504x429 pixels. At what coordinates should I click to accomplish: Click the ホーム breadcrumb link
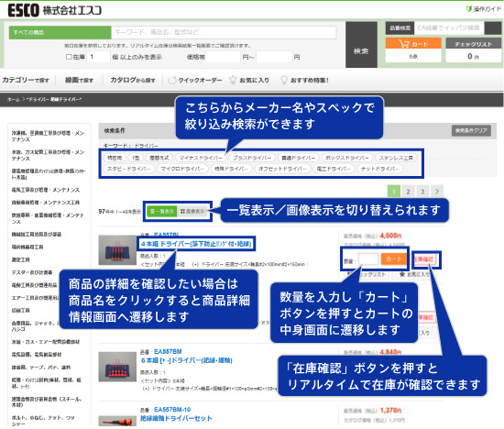14,100
